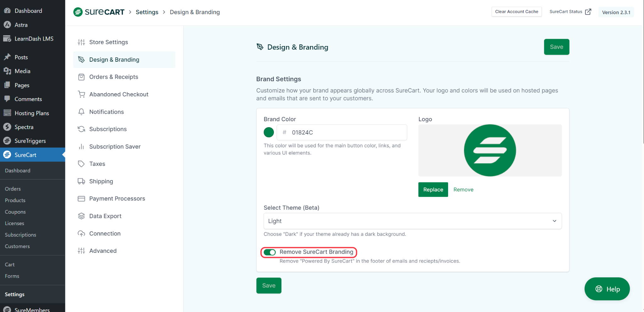Go to Abandoned Checkout settings

[124, 94]
